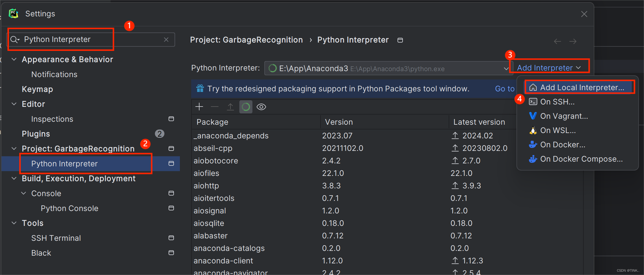Clear the search field with the X icon
The height and width of the screenshot is (275, 644).
click(x=166, y=39)
